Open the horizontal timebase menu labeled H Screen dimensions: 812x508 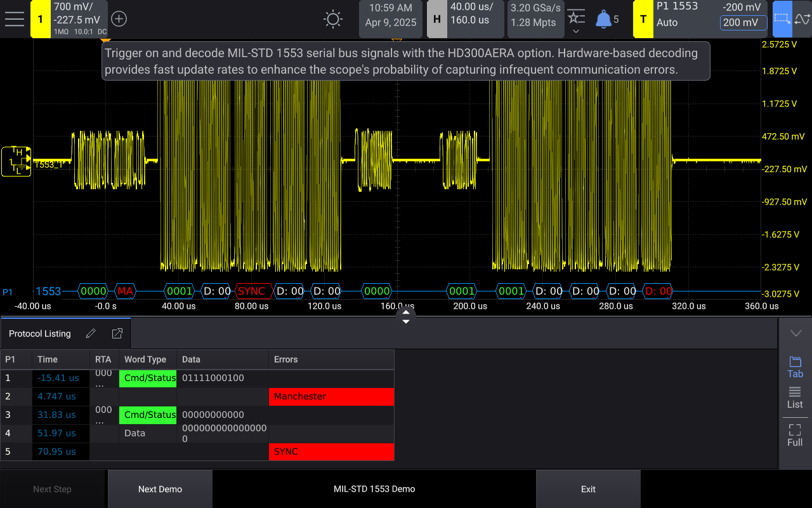click(436, 19)
